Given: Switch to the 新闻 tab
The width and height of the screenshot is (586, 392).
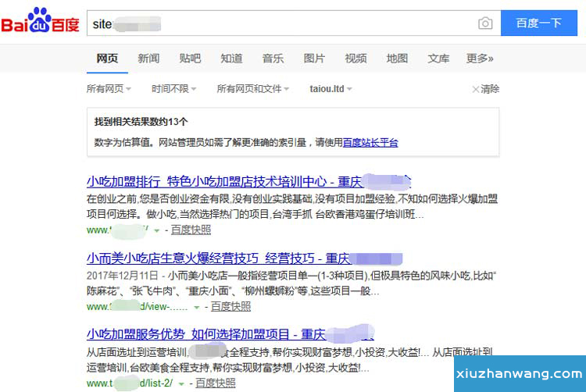Looking at the screenshot, I should pyautogui.click(x=148, y=59).
